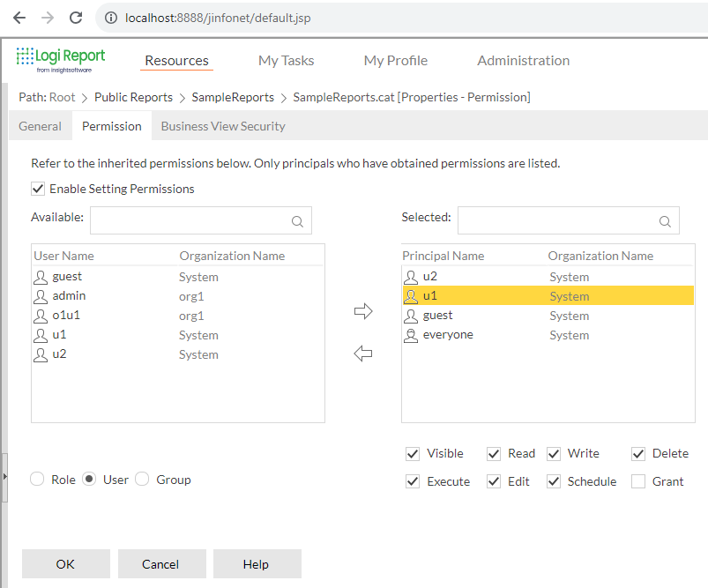This screenshot has width=708, height=588.
Task: Switch to the General tab
Action: 40,126
